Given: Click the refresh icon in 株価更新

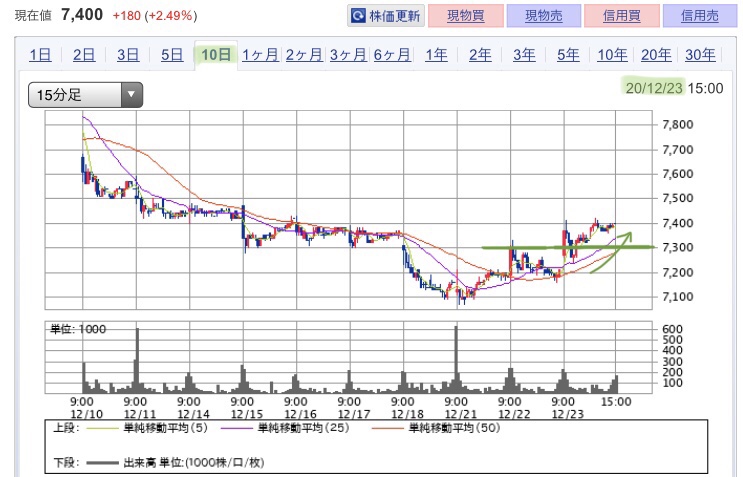Looking at the screenshot, I should 358,16.
